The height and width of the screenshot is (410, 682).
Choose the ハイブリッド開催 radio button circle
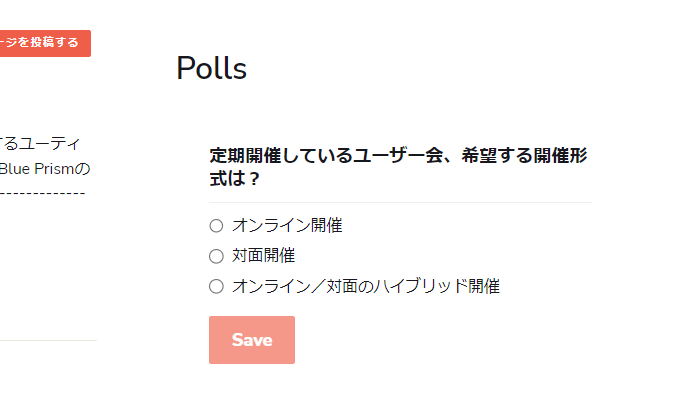(x=216, y=287)
